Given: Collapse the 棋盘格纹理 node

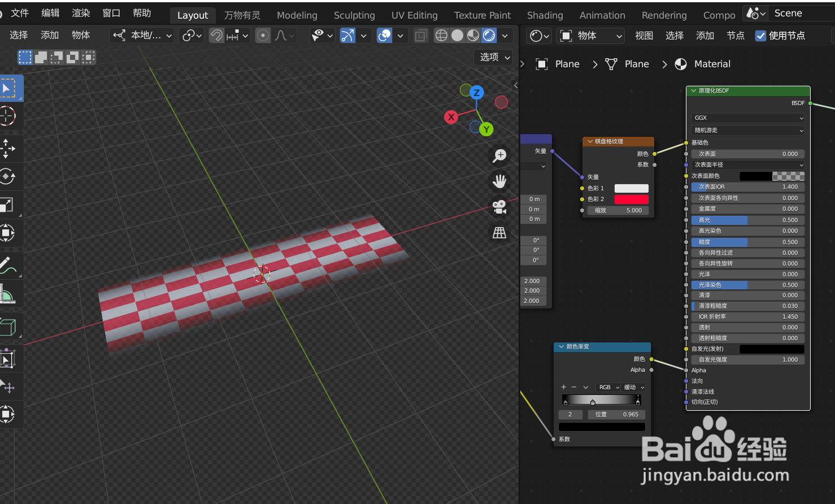Looking at the screenshot, I should [x=590, y=141].
